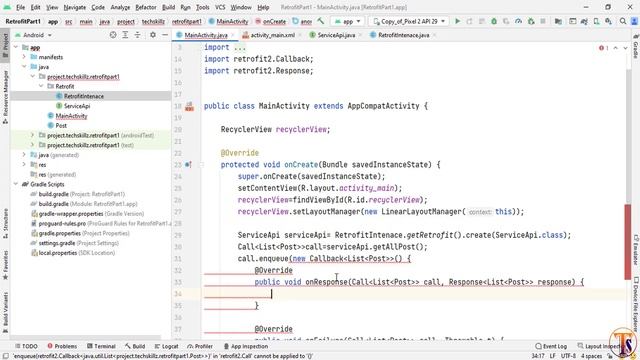Open the Event Log
Screen dimensions: 640x360
pos(551,346)
